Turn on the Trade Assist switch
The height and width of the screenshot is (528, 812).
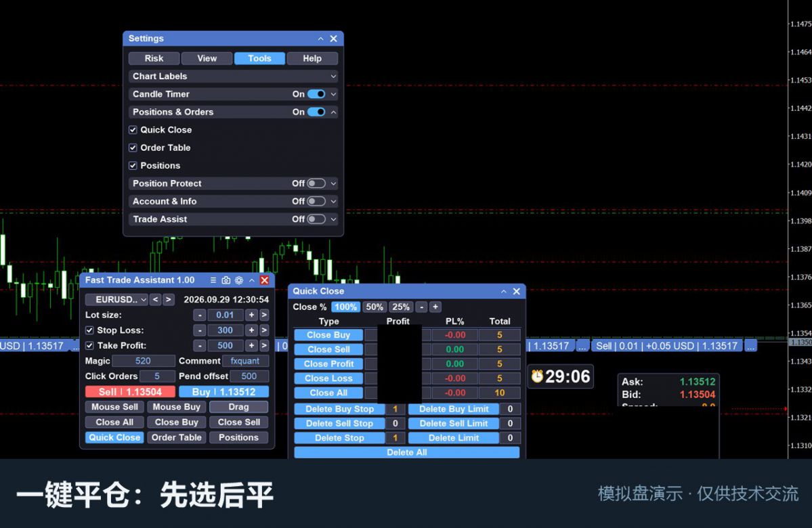[x=316, y=219]
